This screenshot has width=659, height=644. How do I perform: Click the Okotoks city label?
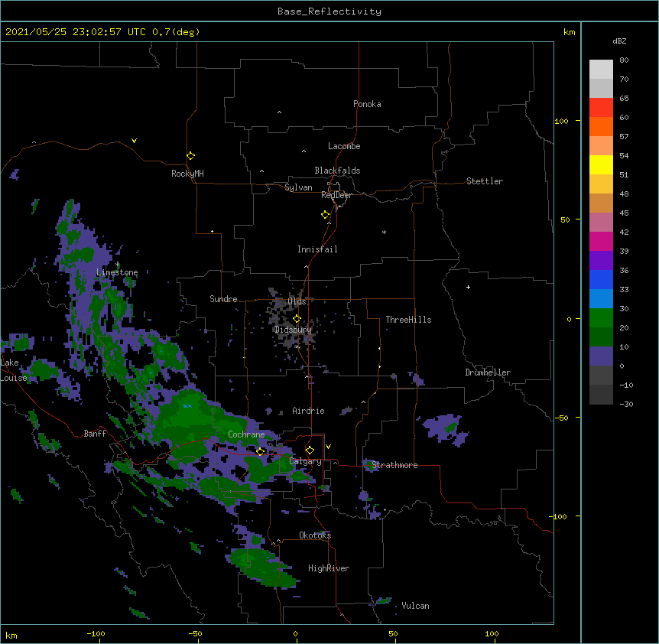coord(315,535)
